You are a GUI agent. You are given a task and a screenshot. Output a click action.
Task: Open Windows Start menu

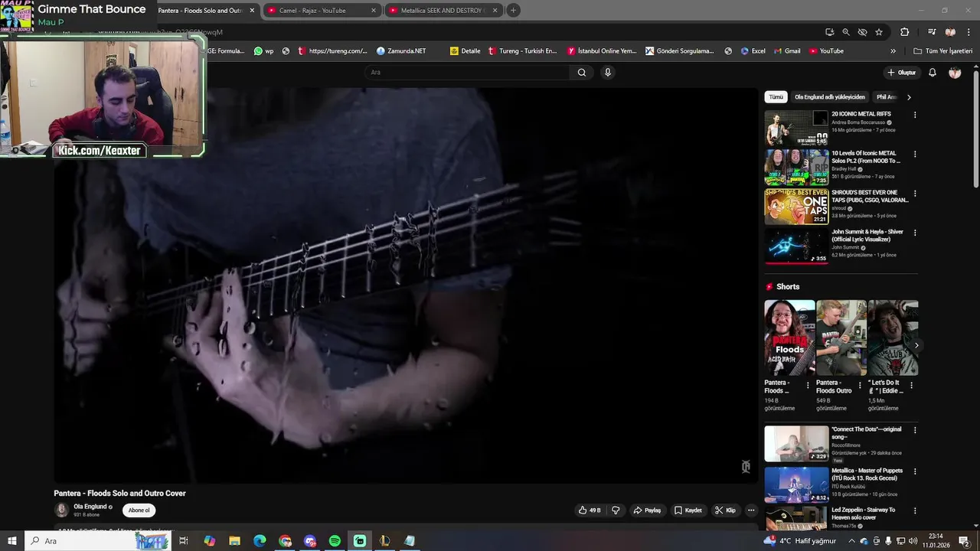(x=11, y=541)
